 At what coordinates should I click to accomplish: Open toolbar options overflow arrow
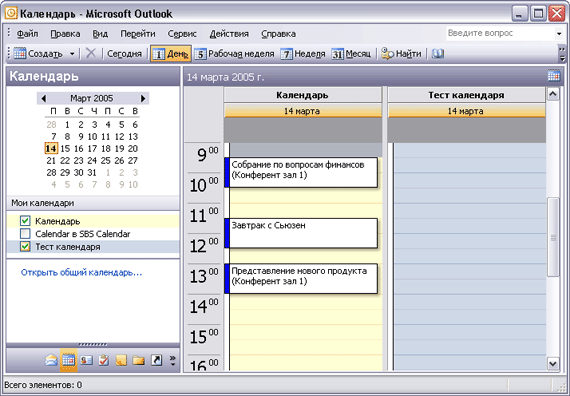[x=562, y=54]
